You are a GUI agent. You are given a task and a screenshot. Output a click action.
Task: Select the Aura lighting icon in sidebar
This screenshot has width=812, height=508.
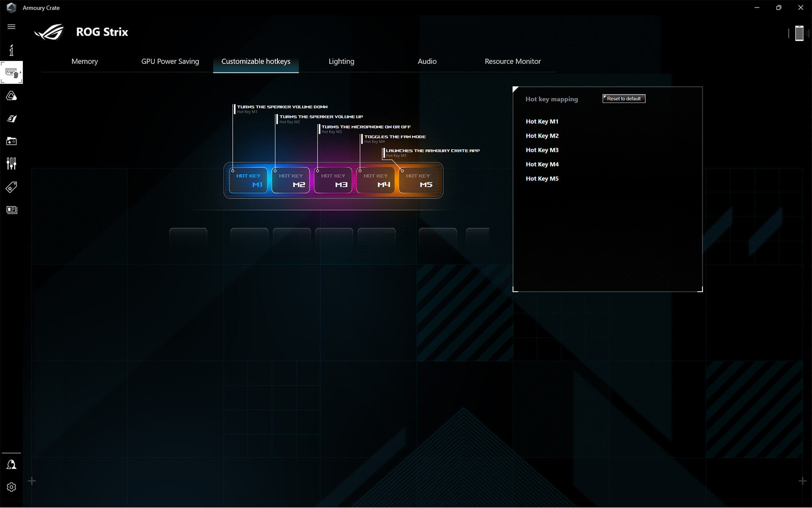pos(12,95)
